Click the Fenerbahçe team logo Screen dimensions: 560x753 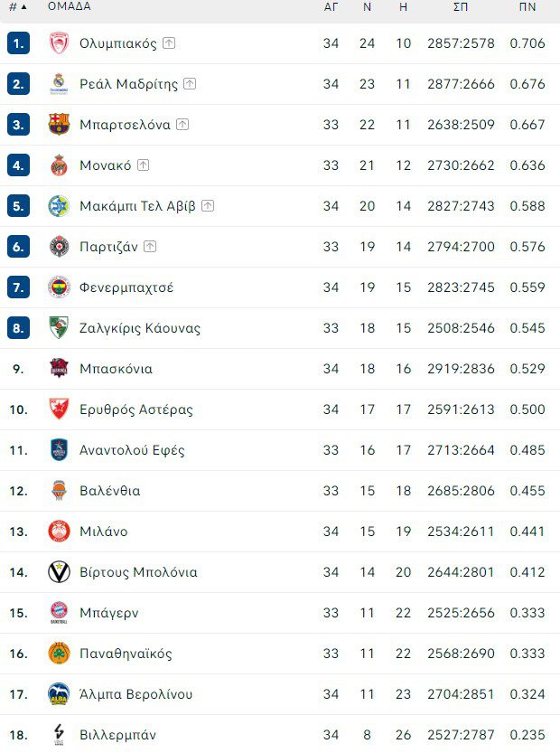point(59,287)
